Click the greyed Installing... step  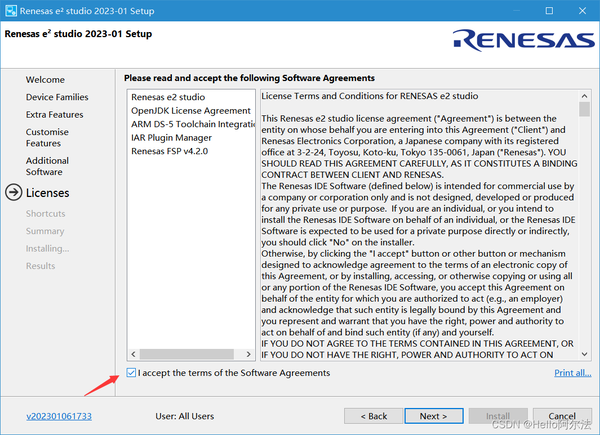(47, 249)
